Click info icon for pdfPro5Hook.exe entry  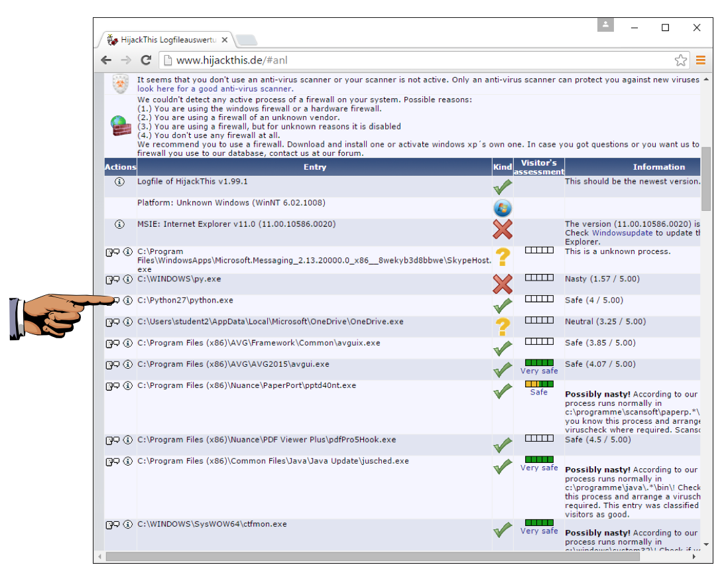(128, 440)
